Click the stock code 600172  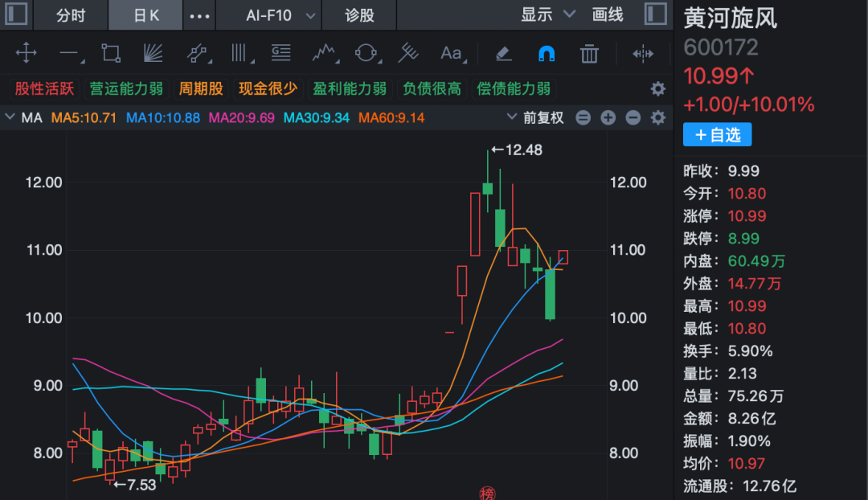click(721, 47)
